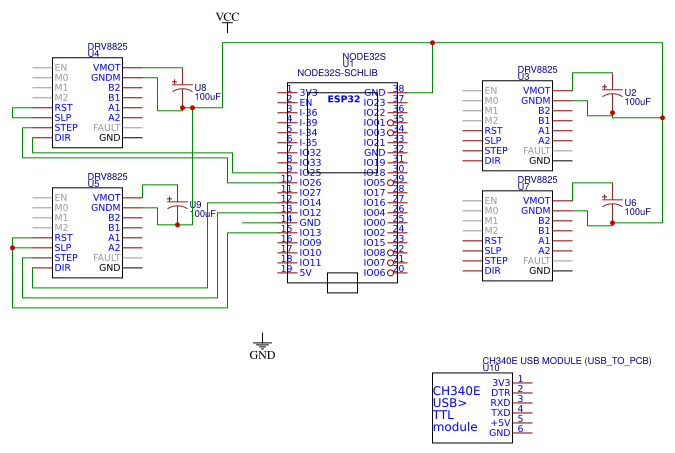Image resolution: width=675 pixels, height=453 pixels.
Task: Select the RST pin on driver U3
Action: 493,130
